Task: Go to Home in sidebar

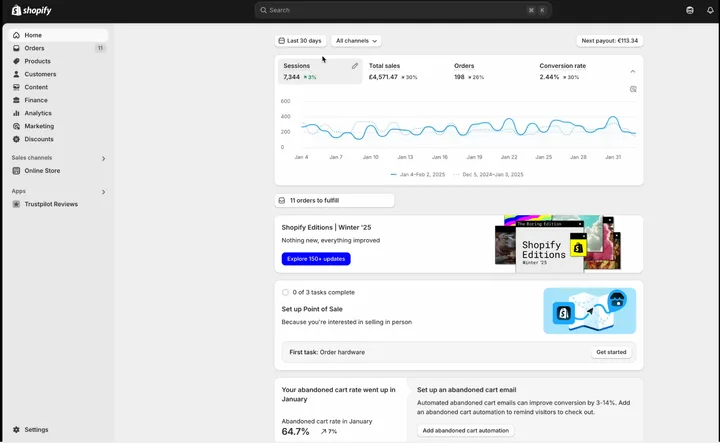Action: point(58,35)
